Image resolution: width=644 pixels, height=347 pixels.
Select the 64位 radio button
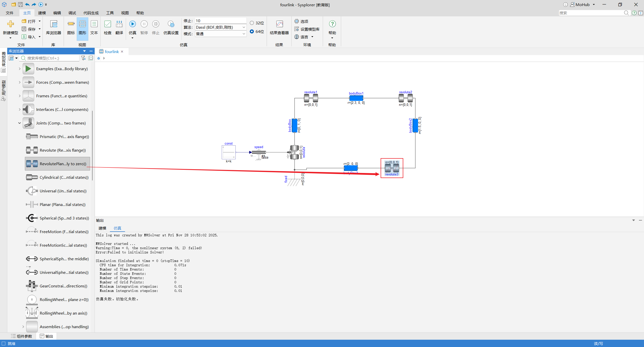(x=252, y=31)
